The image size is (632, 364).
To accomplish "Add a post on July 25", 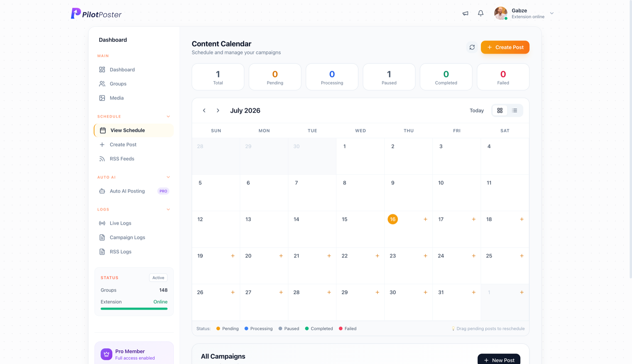I will (x=522, y=256).
